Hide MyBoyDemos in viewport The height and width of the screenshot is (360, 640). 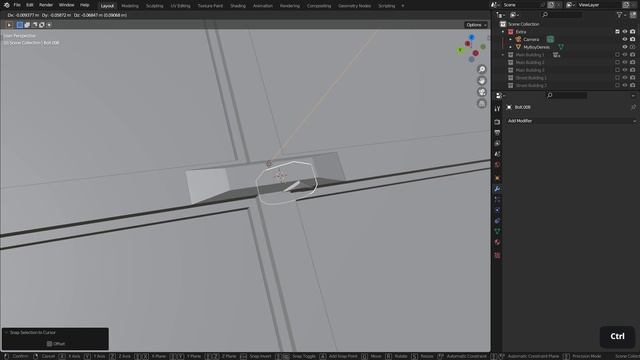(x=625, y=47)
